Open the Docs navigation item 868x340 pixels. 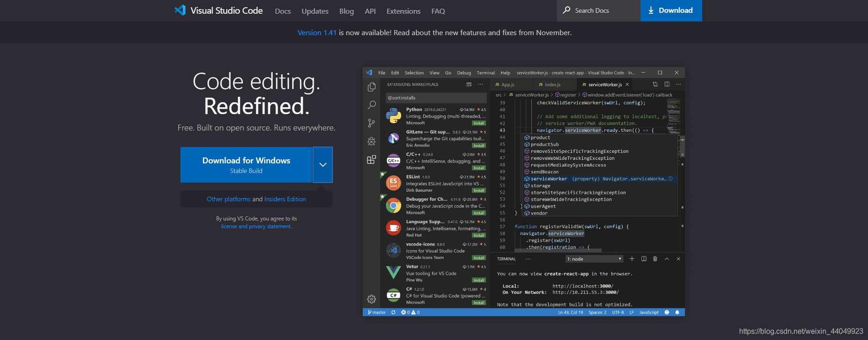pos(283,11)
